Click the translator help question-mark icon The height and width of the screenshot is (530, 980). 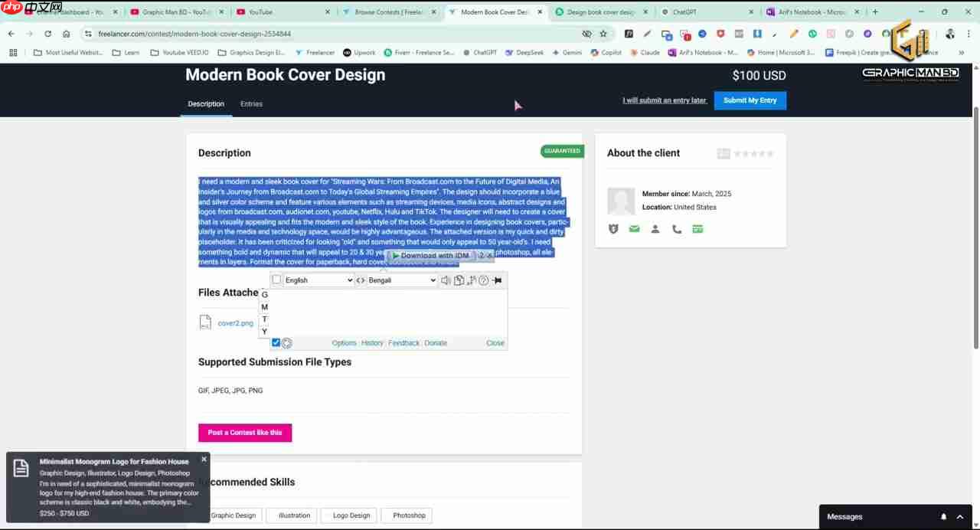[484, 280]
